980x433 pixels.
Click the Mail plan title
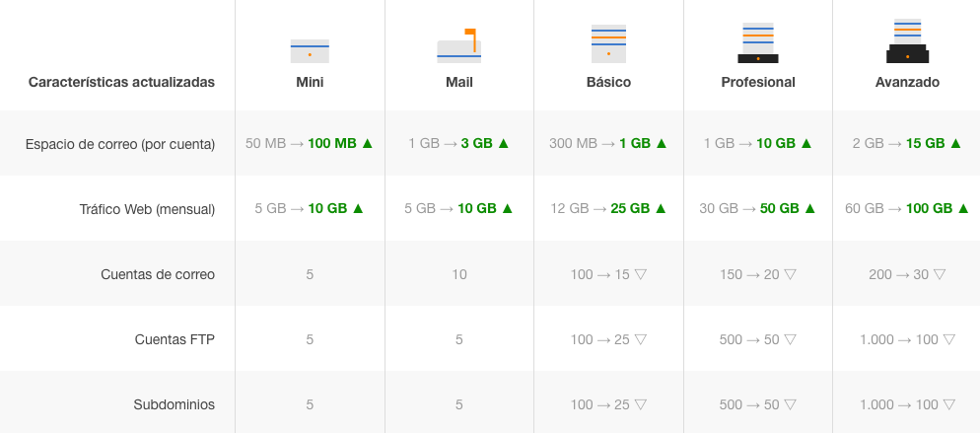click(458, 82)
